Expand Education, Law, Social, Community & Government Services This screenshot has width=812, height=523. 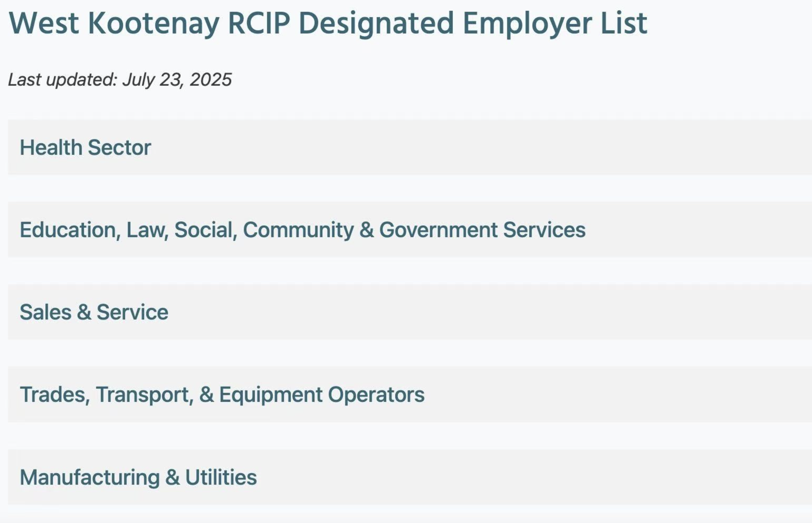click(x=410, y=229)
